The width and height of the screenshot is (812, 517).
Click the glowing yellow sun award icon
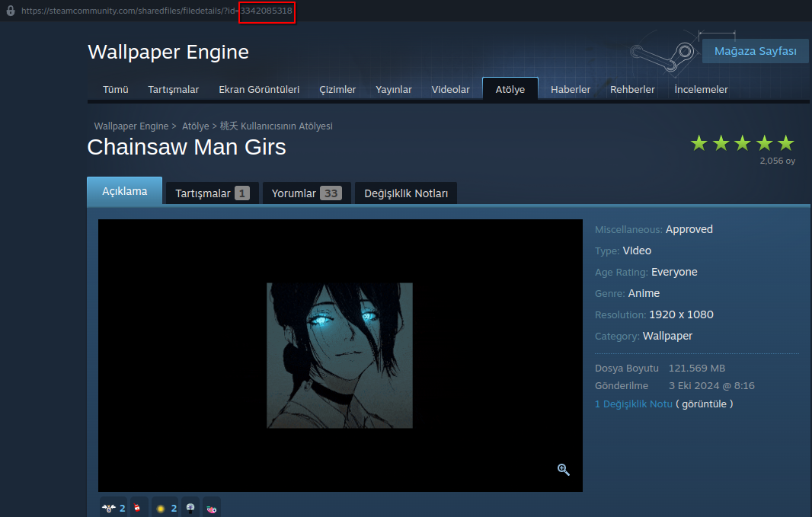(x=161, y=509)
